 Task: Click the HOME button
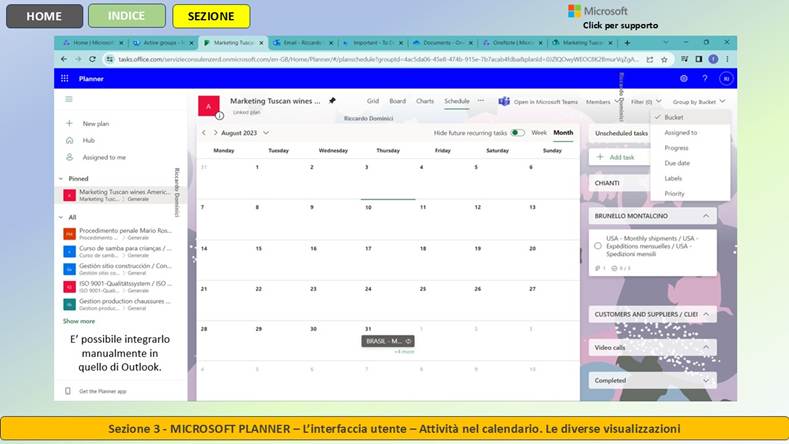(x=44, y=16)
